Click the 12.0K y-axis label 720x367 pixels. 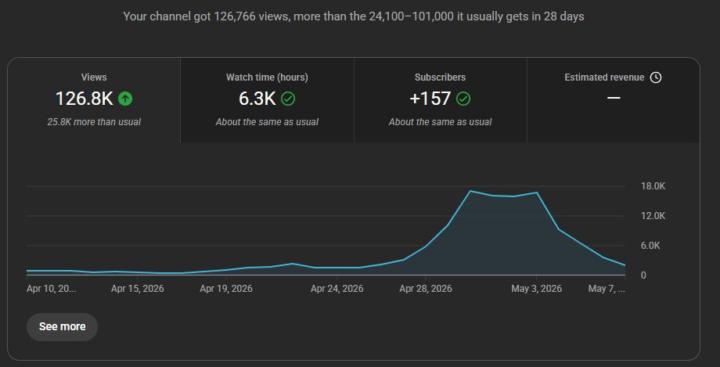point(653,216)
